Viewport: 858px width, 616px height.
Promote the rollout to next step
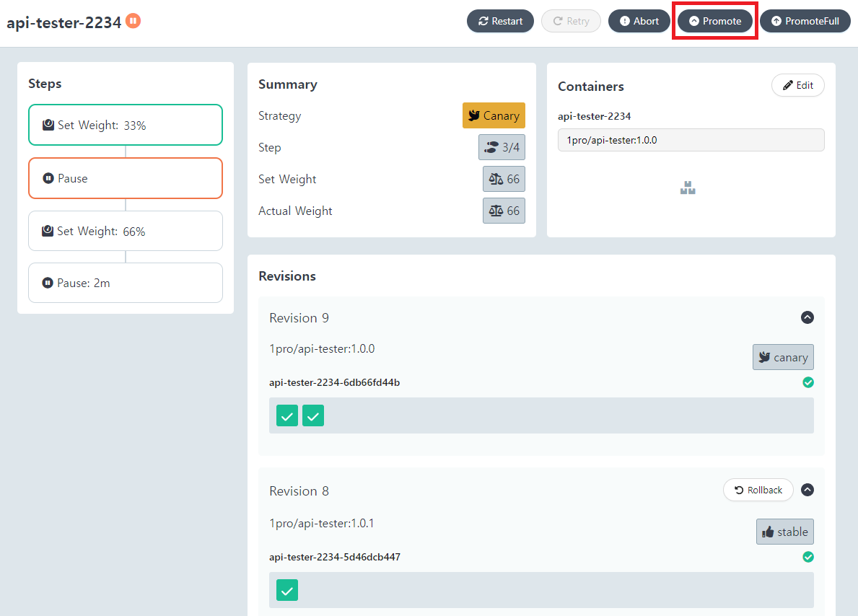tap(715, 22)
